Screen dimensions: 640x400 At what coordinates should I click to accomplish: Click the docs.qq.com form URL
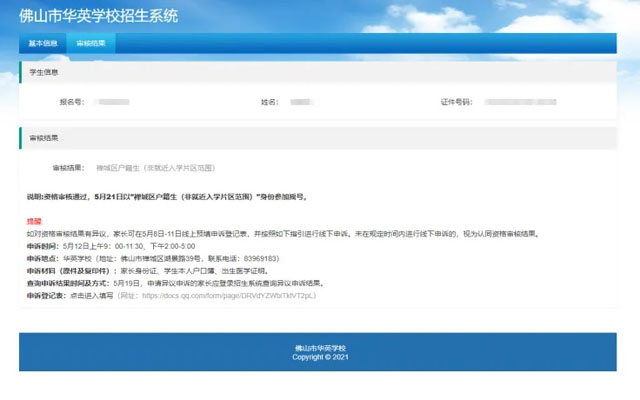coord(229,296)
